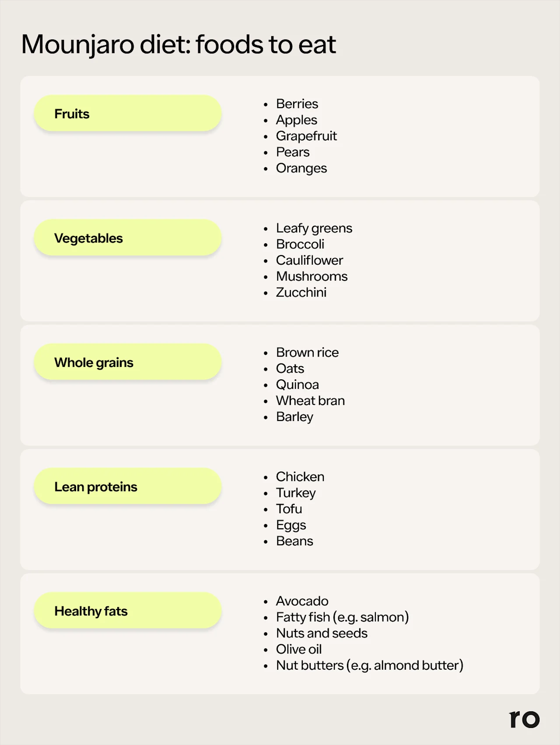The image size is (560, 745).
Task: Click the Fruits category label
Action: pos(72,114)
